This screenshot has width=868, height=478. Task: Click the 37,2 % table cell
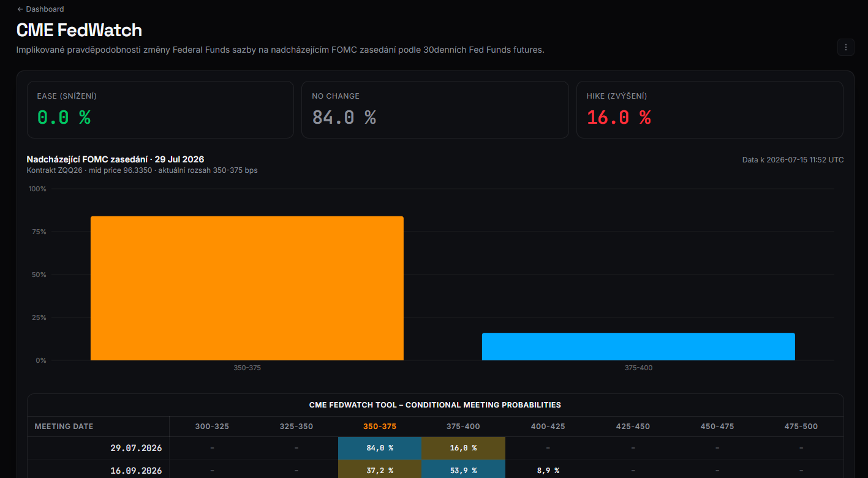380,470
